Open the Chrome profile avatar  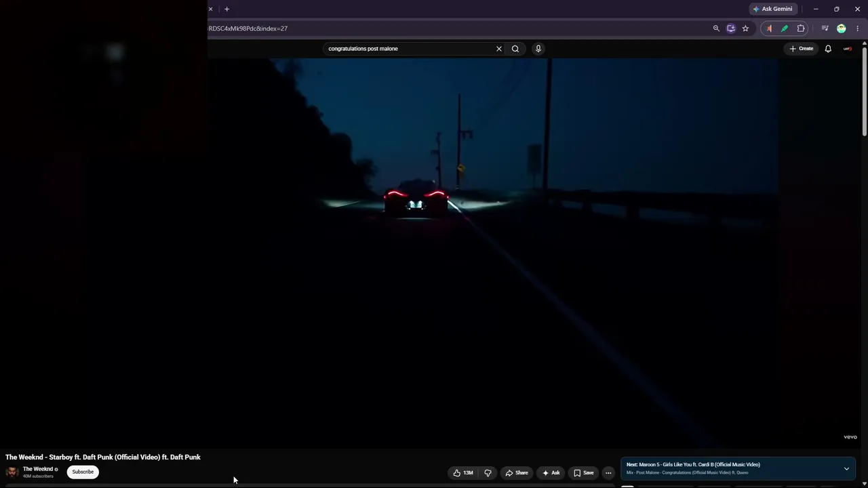click(x=842, y=28)
